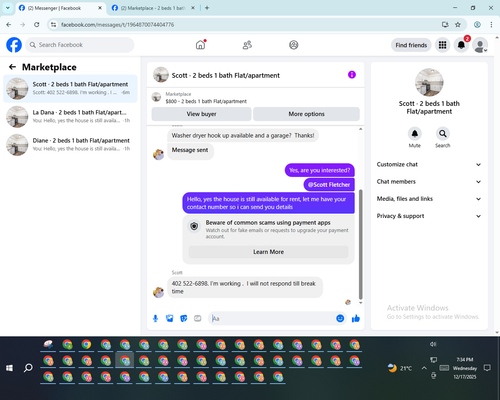Image resolution: width=500 pixels, height=400 pixels.
Task: Expand Media, files and links section
Action: tap(429, 199)
